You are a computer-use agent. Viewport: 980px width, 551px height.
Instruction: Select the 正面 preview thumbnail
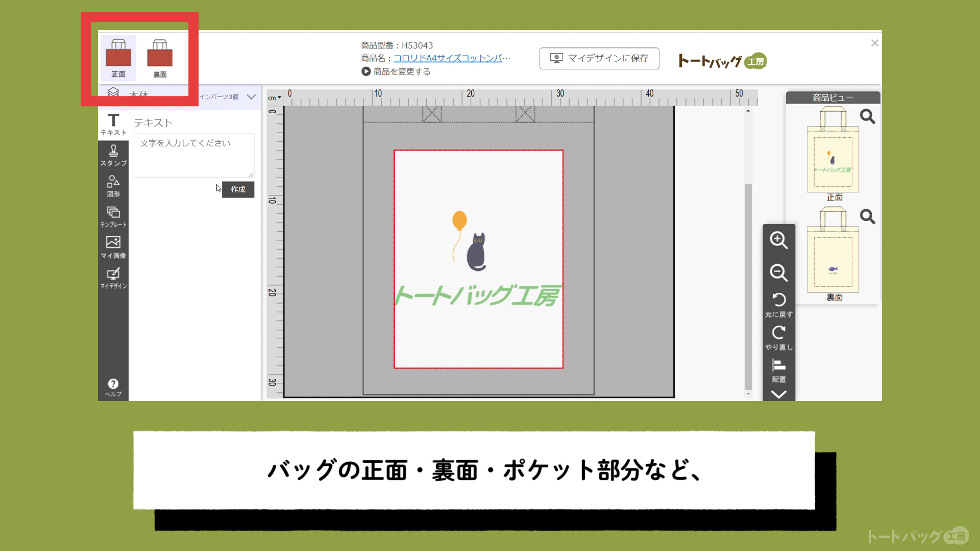pos(833,149)
